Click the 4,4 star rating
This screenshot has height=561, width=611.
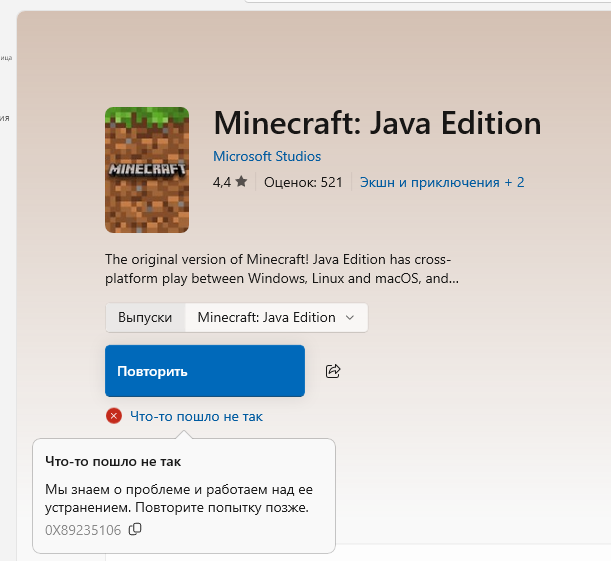230,182
